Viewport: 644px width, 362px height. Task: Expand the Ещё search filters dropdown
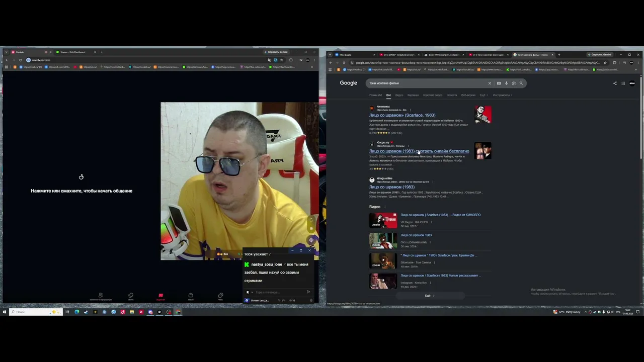tap(484, 95)
